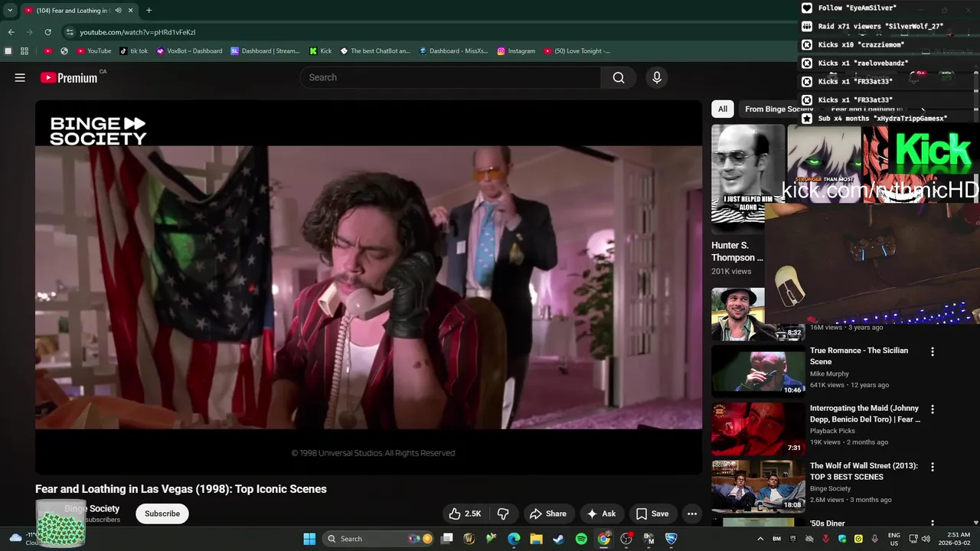This screenshot has width=980, height=551.
Task: Visit the Mike Murphy channel
Action: click(x=829, y=374)
